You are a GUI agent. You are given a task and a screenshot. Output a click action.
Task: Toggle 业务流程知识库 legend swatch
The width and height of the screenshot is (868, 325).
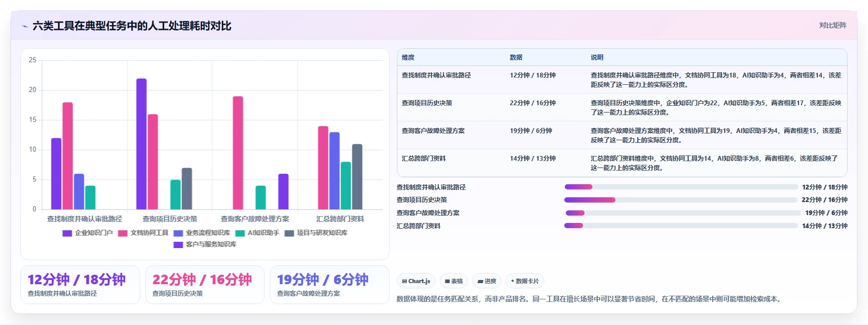coord(178,233)
